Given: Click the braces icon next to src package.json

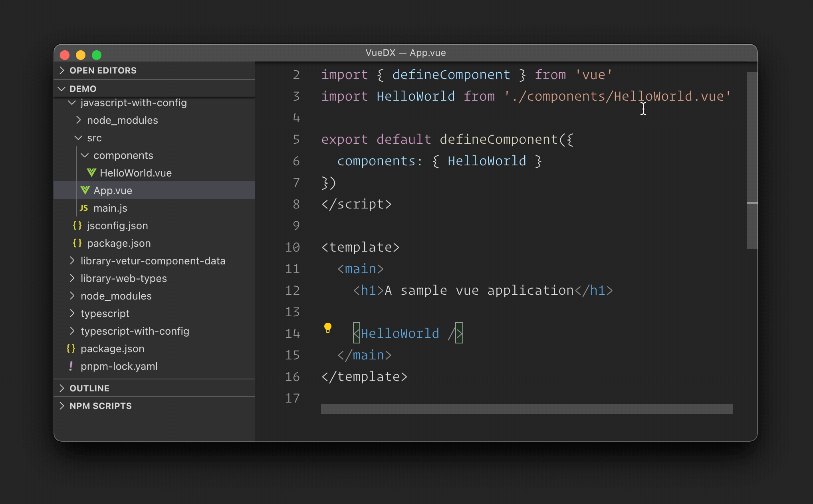Looking at the screenshot, I should pos(77,243).
